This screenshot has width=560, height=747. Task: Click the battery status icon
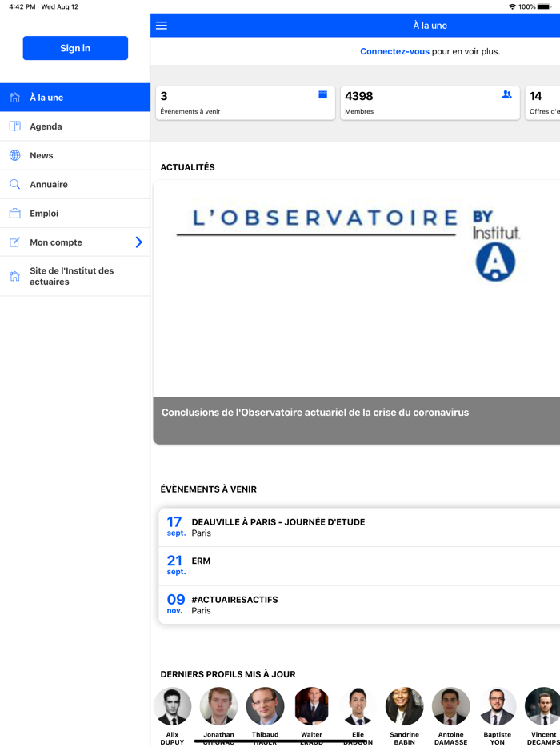(x=544, y=6)
